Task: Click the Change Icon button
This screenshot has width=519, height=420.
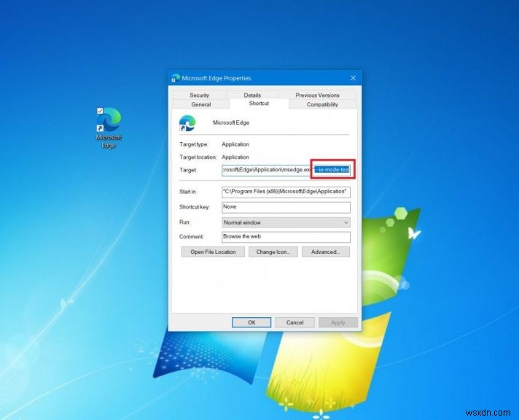Action: point(273,252)
